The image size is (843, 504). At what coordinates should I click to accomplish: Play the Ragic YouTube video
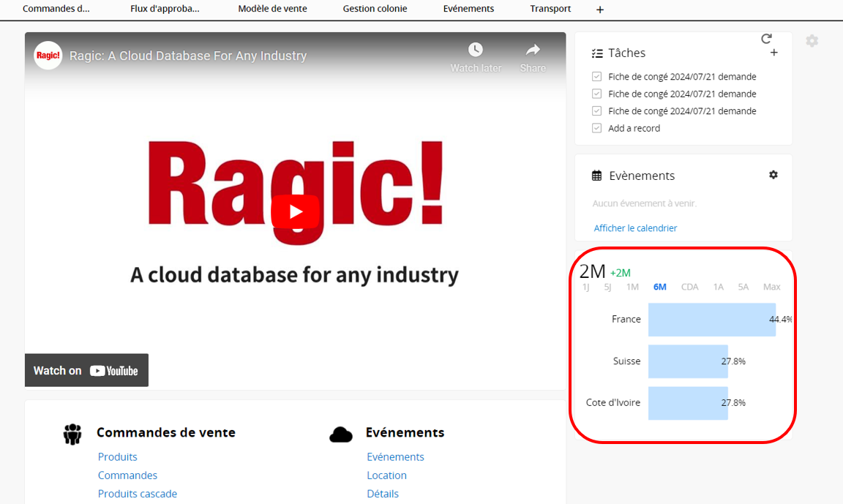point(295,211)
